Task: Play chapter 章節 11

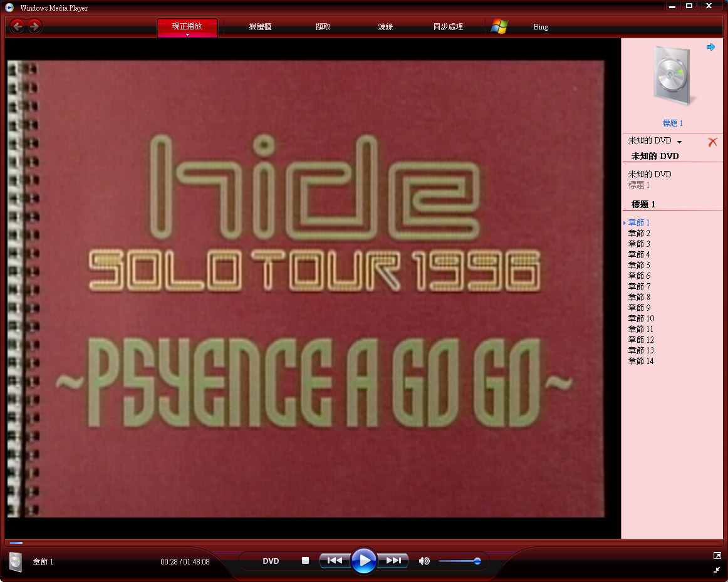Action: coord(641,329)
